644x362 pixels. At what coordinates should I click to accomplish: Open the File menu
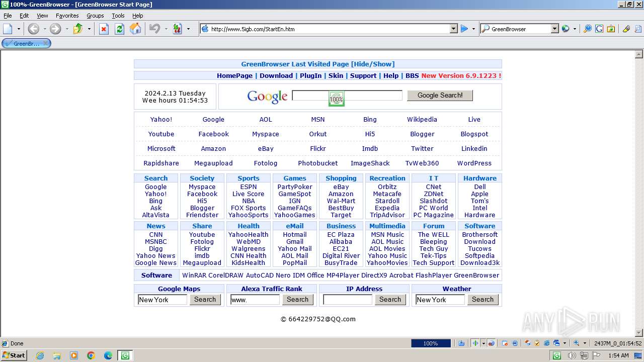(8, 16)
